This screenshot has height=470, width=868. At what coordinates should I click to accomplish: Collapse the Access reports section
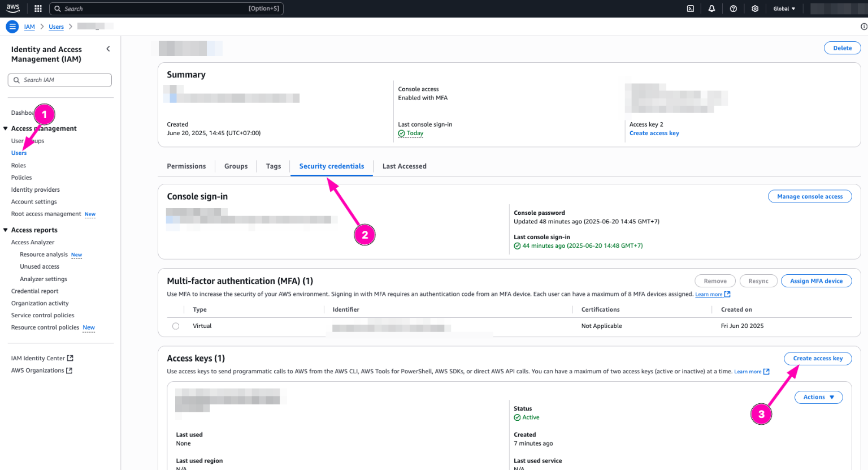[6, 230]
